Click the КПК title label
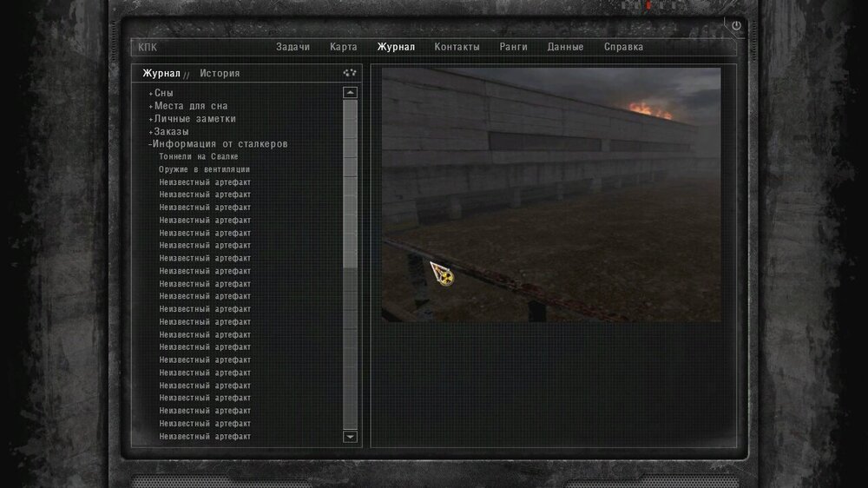The height and width of the screenshot is (488, 868). (148, 48)
